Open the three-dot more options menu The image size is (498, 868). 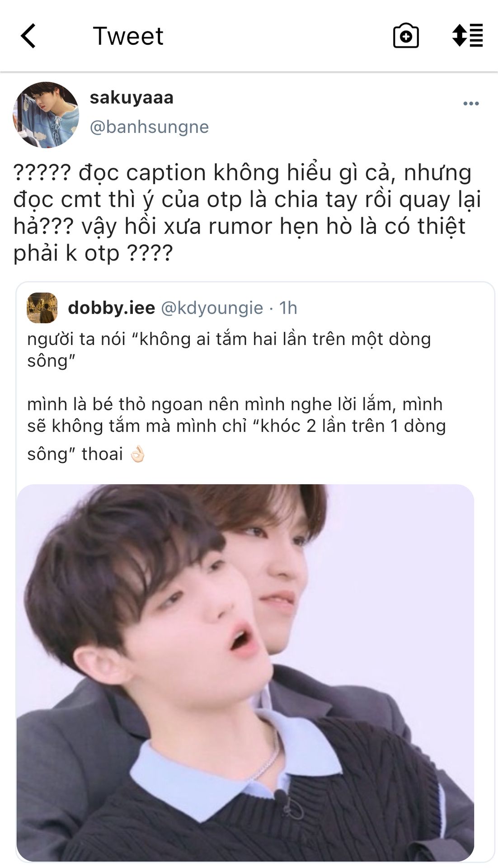click(471, 104)
